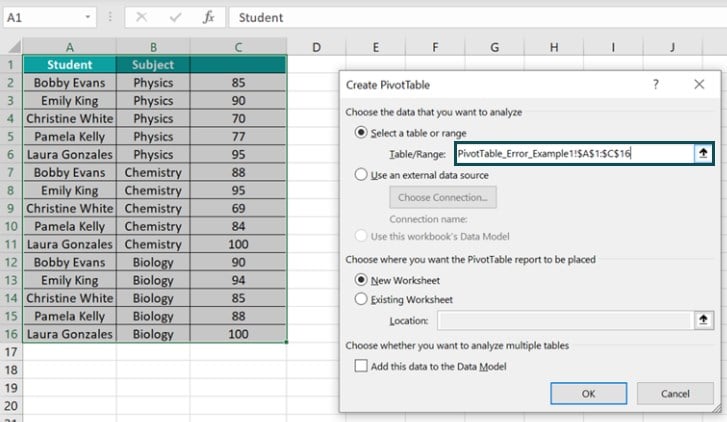Image resolution: width=727 pixels, height=422 pixels.
Task: Open the Name Box dropdown arrow
Action: pos(87,18)
